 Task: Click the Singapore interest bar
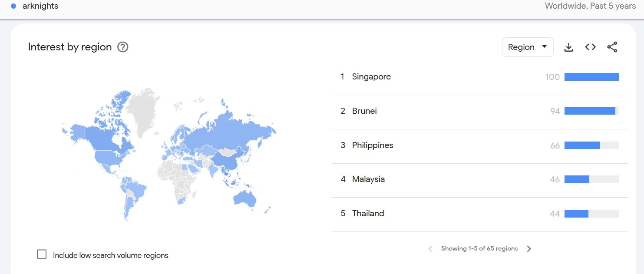(x=591, y=77)
